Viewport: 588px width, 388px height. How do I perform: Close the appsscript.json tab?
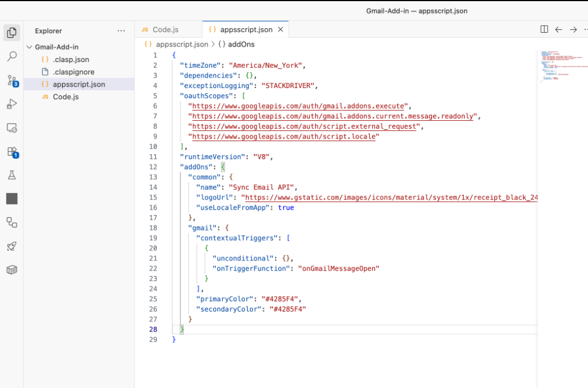(280, 29)
